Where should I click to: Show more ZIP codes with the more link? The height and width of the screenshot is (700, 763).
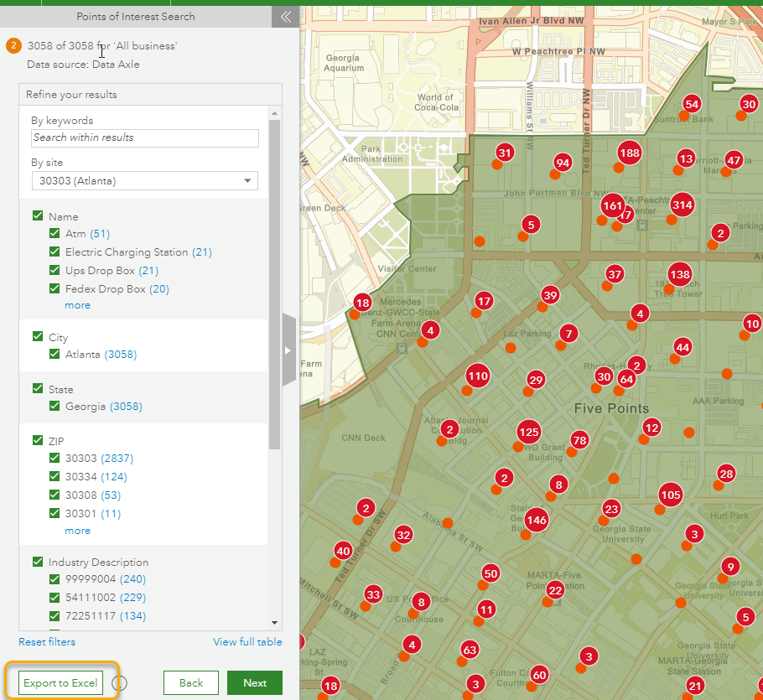(77, 531)
